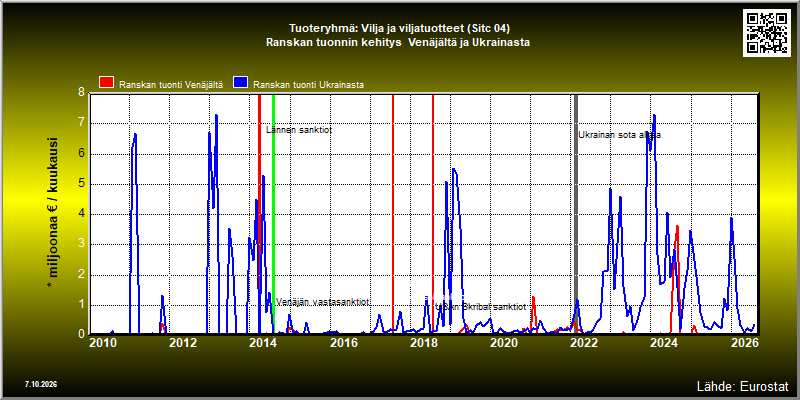Click the Ranskan tuonti Venäjältä legend label
This screenshot has width=800, height=400.
click(x=171, y=85)
